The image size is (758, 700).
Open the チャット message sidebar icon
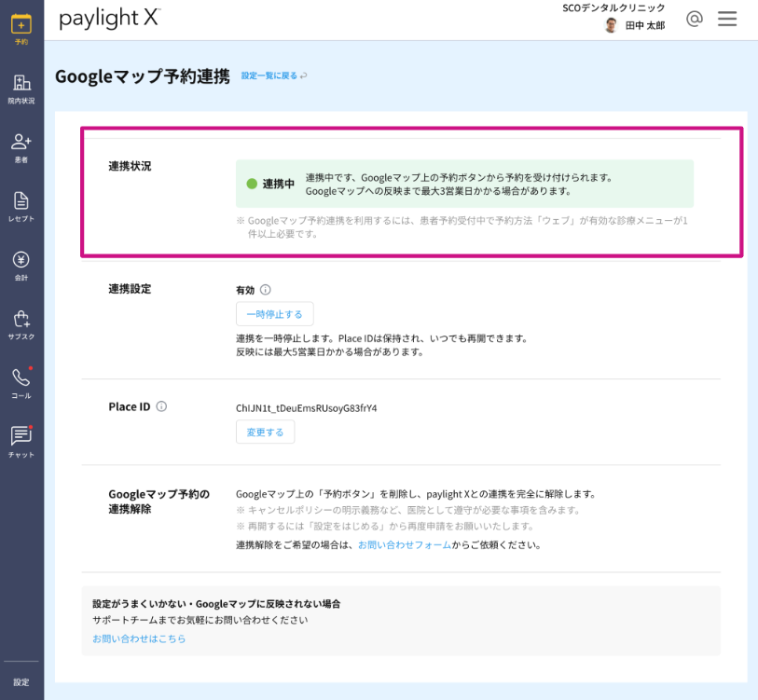[x=21, y=443]
